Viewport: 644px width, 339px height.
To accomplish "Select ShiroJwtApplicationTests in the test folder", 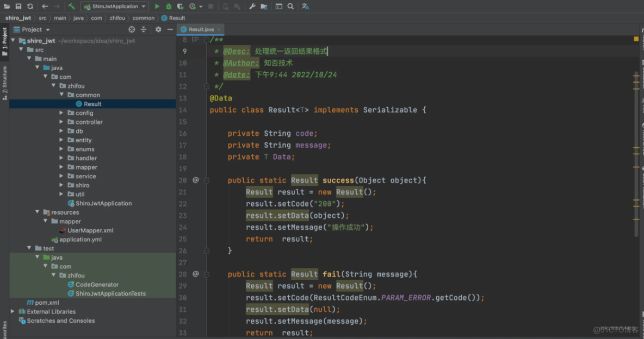I will point(110,293).
